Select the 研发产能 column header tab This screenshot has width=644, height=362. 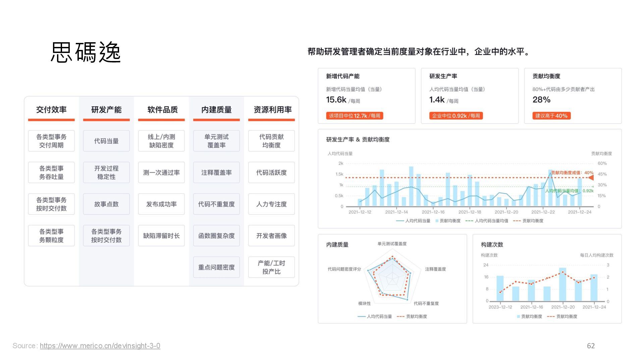coord(106,110)
